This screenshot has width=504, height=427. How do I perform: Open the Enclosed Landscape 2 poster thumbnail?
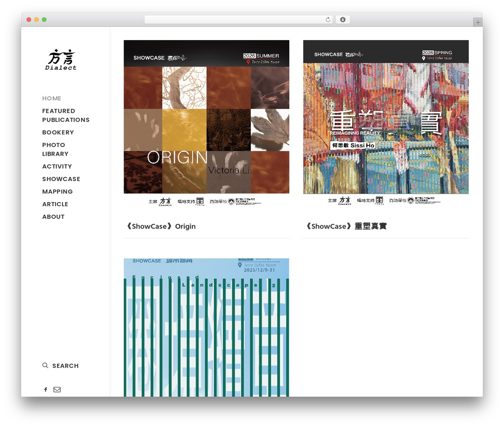point(206,327)
